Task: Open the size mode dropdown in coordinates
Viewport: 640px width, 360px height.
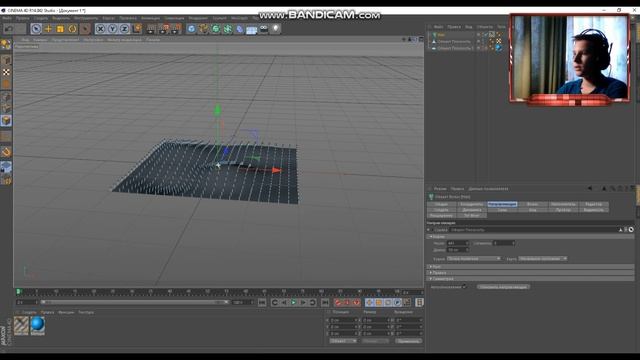Action: coord(375,341)
